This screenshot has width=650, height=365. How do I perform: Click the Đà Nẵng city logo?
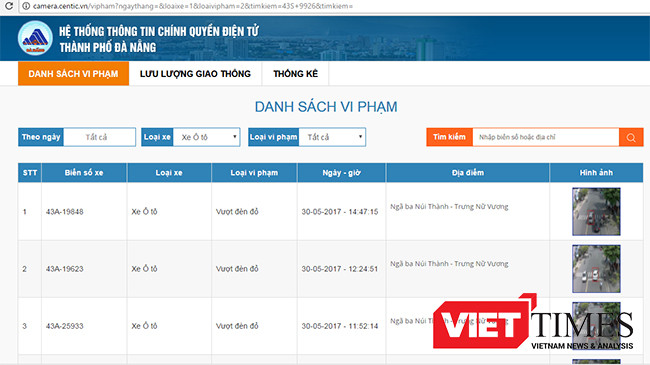35,38
